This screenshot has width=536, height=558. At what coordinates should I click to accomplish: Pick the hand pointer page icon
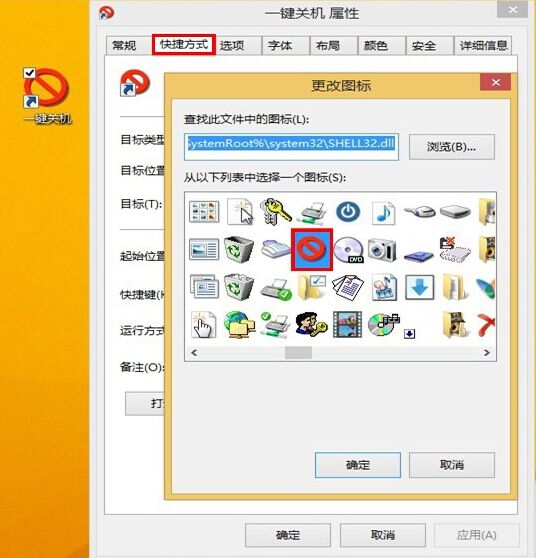pyautogui.click(x=204, y=325)
